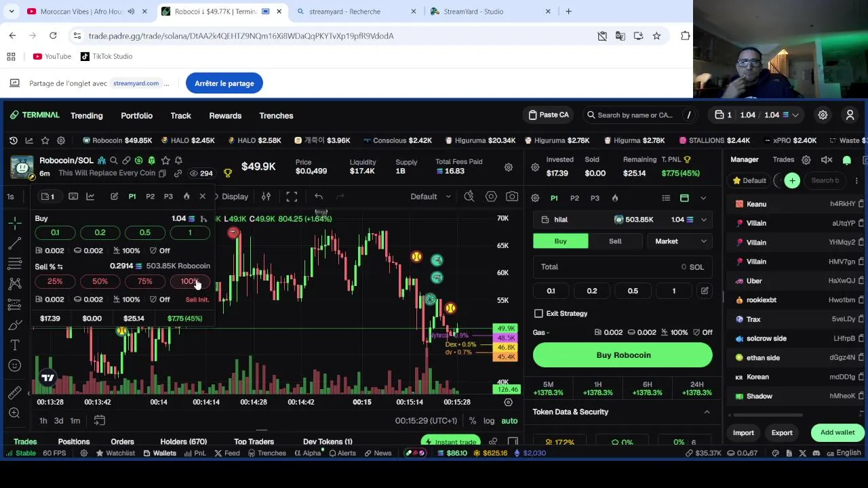Open the Market order type dropdown
868x488 pixels.
(x=679, y=241)
